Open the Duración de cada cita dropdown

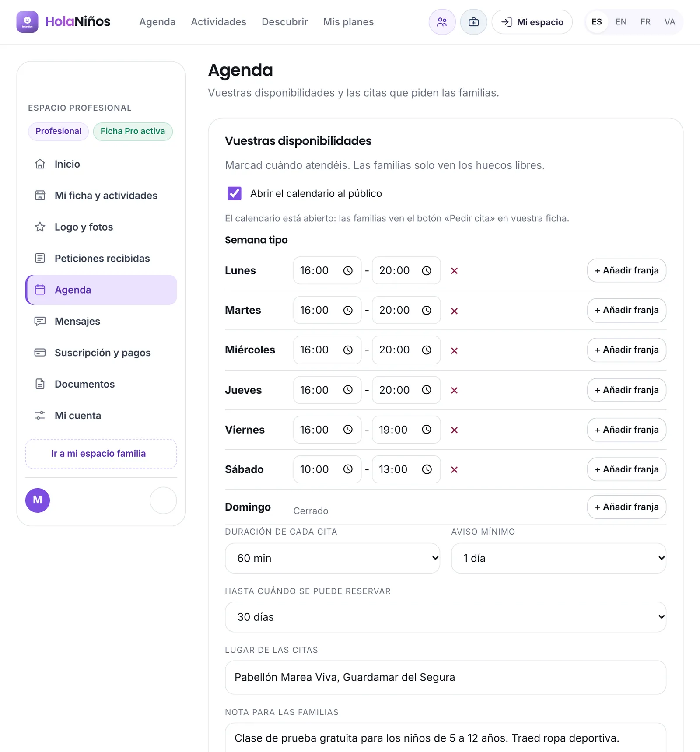pos(332,558)
